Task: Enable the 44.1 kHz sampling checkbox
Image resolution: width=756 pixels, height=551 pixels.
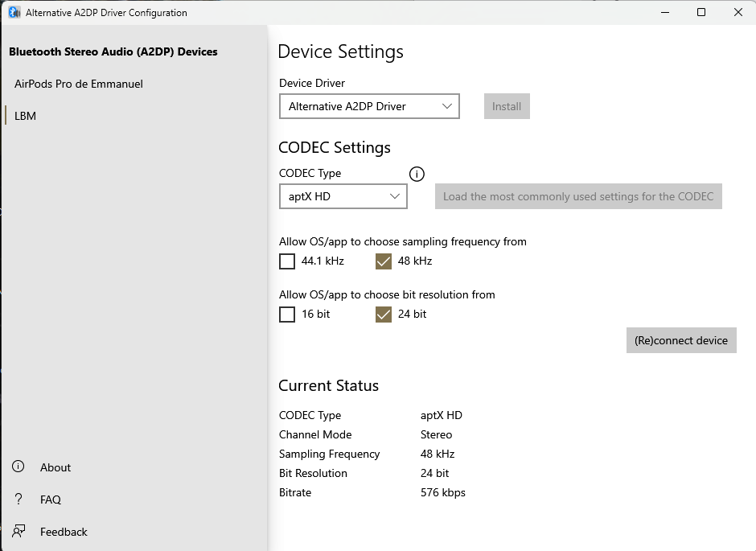Action: tap(287, 261)
